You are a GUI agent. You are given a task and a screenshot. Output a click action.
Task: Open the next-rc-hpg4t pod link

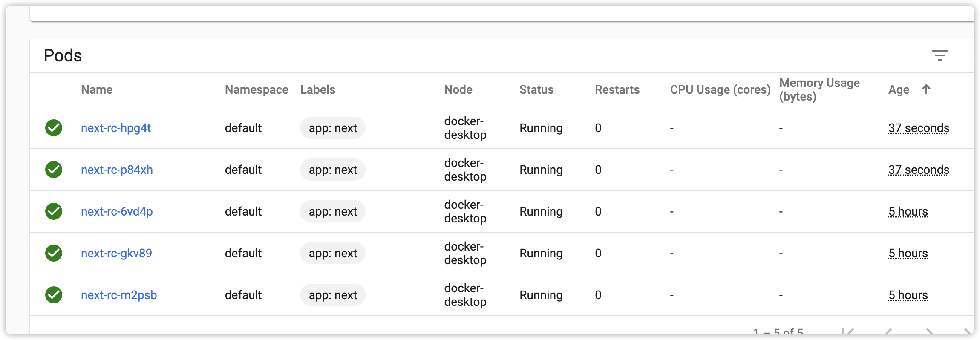pyautogui.click(x=116, y=128)
